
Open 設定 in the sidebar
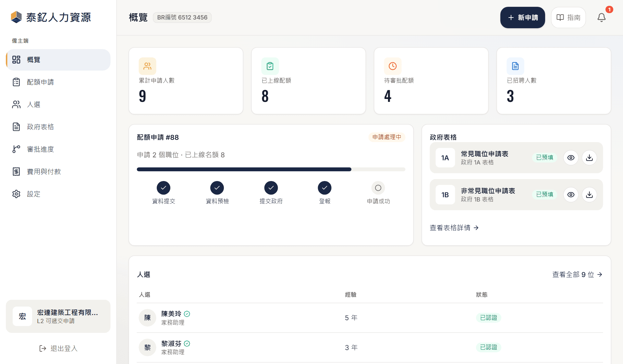pyautogui.click(x=58, y=194)
